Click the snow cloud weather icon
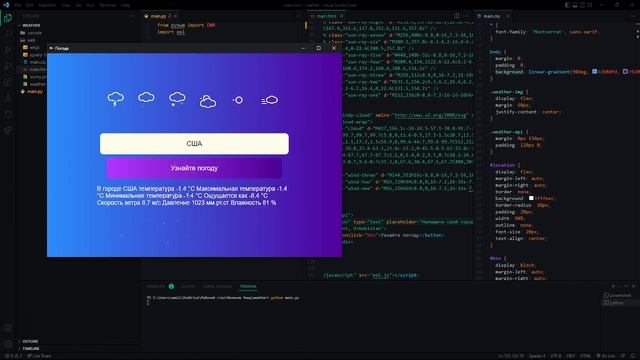The image size is (640, 360). [177, 99]
